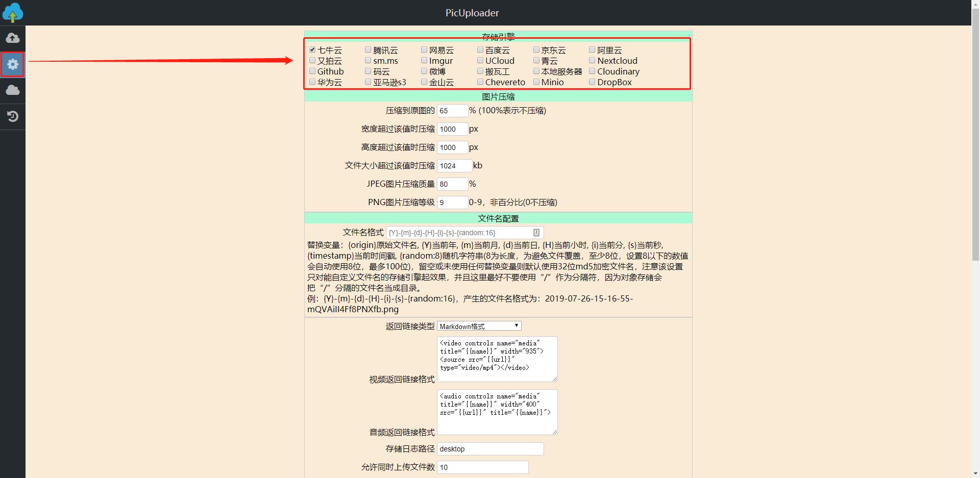Enable the 金山云 storage engine
This screenshot has height=478, width=980.
tap(424, 82)
